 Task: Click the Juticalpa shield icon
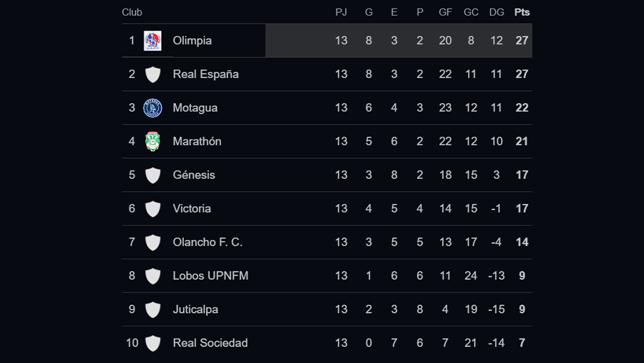pos(153,309)
